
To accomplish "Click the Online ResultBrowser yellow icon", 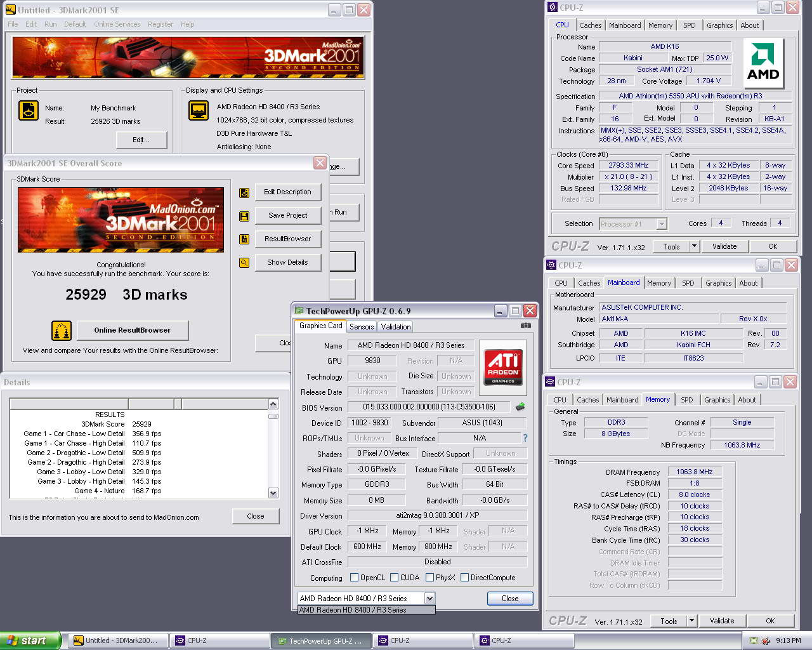I will pyautogui.click(x=62, y=331).
